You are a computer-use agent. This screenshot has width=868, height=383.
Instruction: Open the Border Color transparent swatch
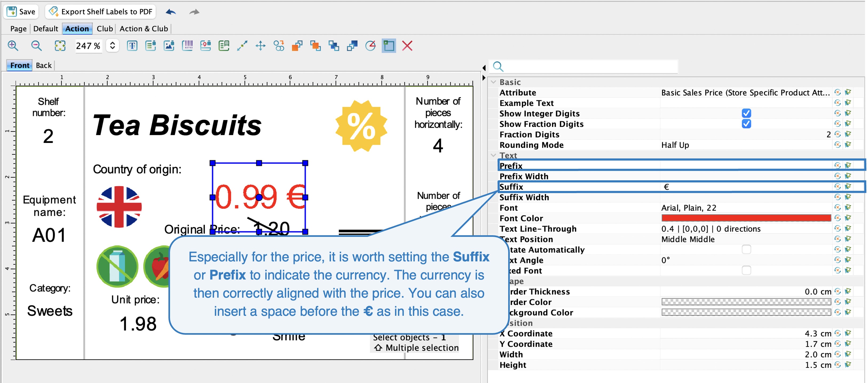(746, 302)
